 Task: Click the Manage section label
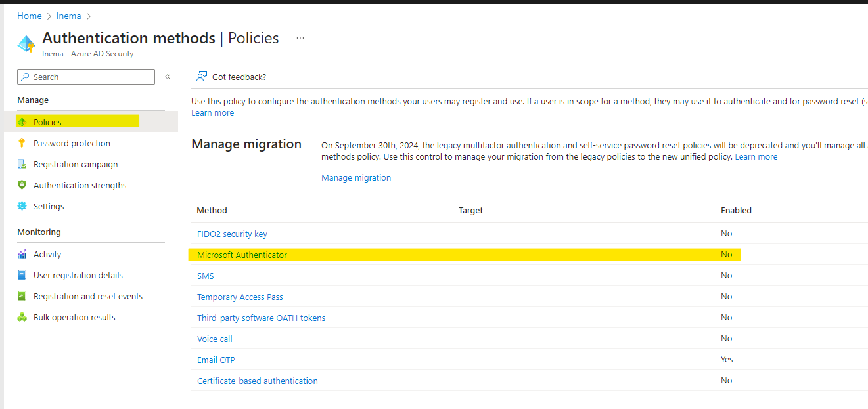click(x=33, y=100)
